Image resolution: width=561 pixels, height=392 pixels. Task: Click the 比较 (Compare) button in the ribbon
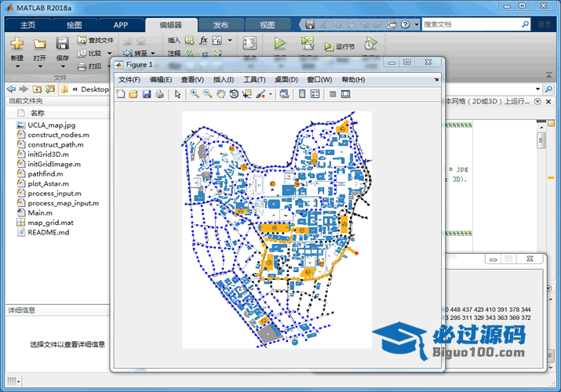(89, 53)
